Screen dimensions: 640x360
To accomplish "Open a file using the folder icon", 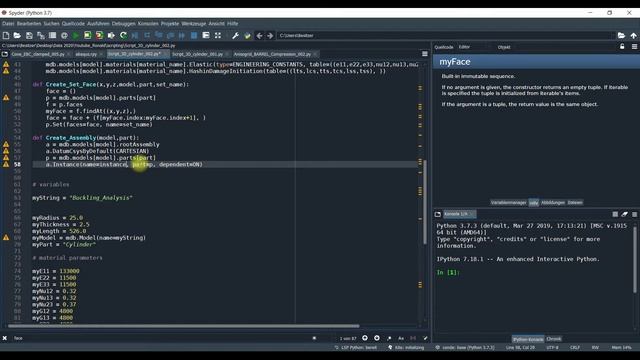I will [17, 36].
